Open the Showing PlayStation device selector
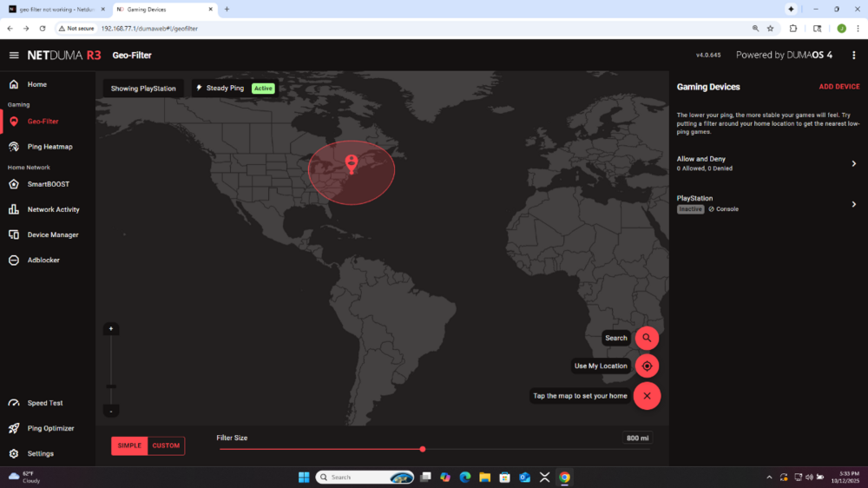Screen dimensions: 868x488 pyautogui.click(x=143, y=89)
